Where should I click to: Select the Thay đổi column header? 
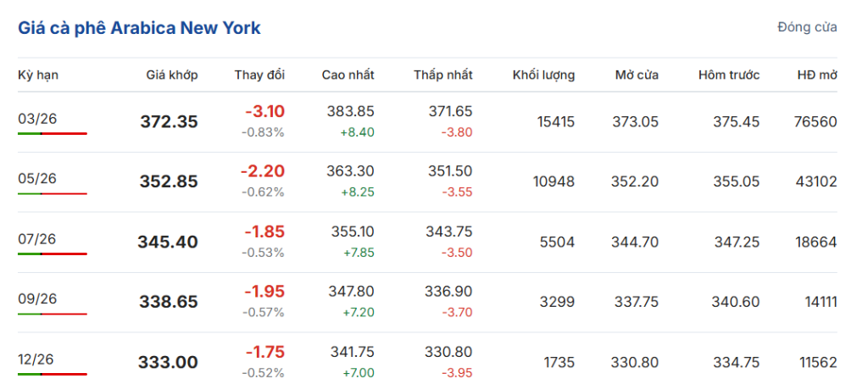click(259, 75)
